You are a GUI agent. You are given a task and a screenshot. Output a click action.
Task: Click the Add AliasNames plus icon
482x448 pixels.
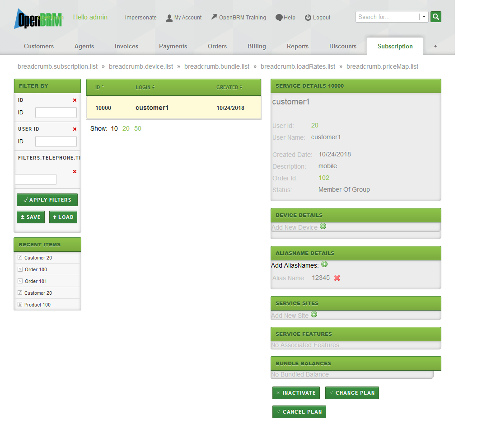click(x=324, y=264)
